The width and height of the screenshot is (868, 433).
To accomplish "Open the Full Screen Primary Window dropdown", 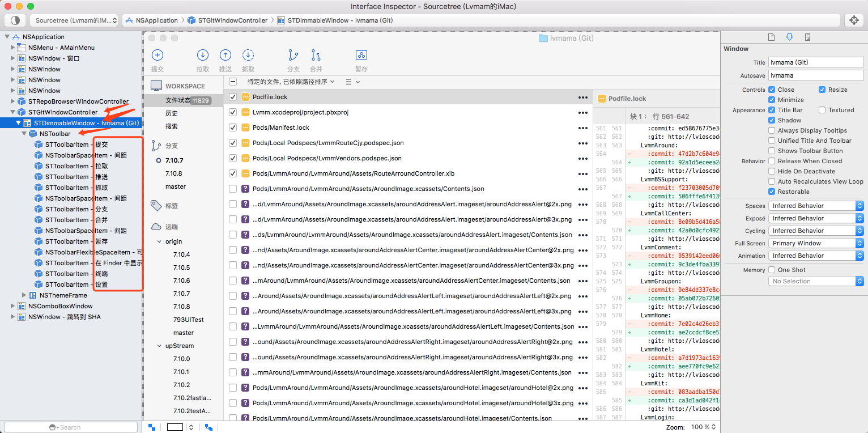I will pyautogui.click(x=816, y=243).
